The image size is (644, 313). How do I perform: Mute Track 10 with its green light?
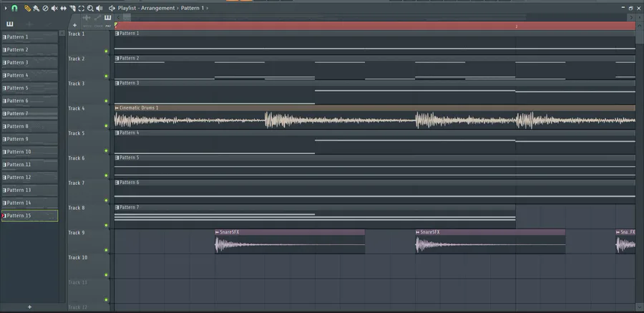coord(106,275)
